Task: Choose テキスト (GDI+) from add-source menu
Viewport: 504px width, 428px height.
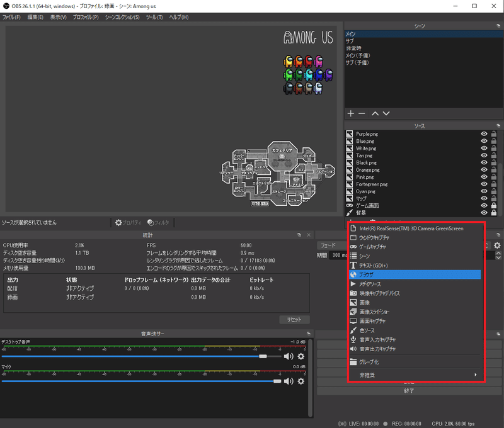Action: [415, 266]
